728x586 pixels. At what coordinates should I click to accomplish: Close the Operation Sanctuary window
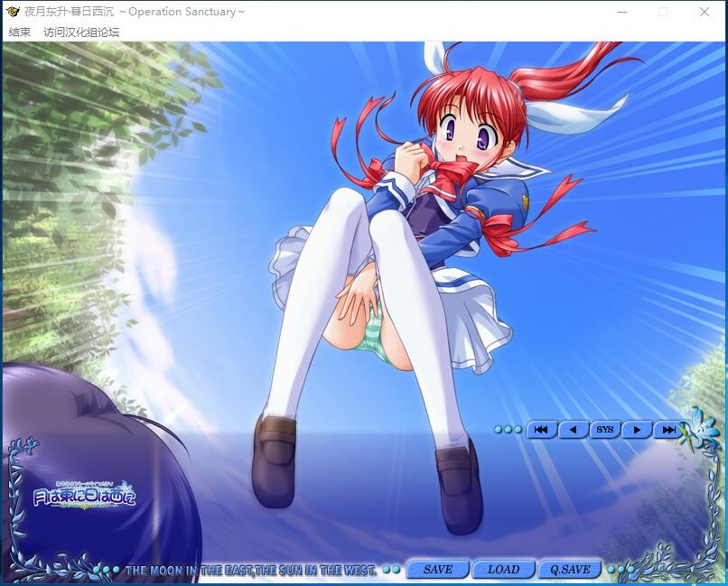pyautogui.click(x=705, y=12)
